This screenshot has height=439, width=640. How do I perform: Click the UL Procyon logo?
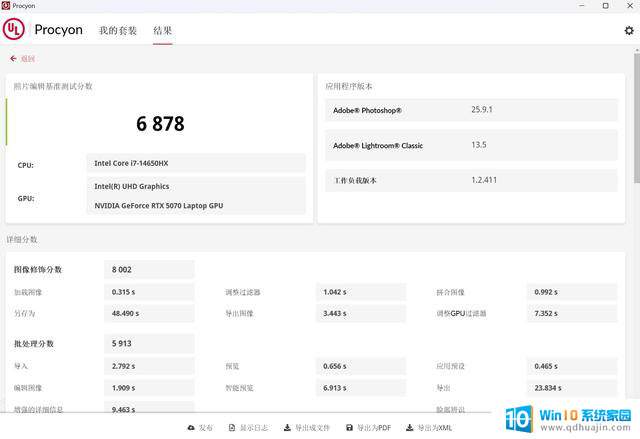[x=13, y=30]
